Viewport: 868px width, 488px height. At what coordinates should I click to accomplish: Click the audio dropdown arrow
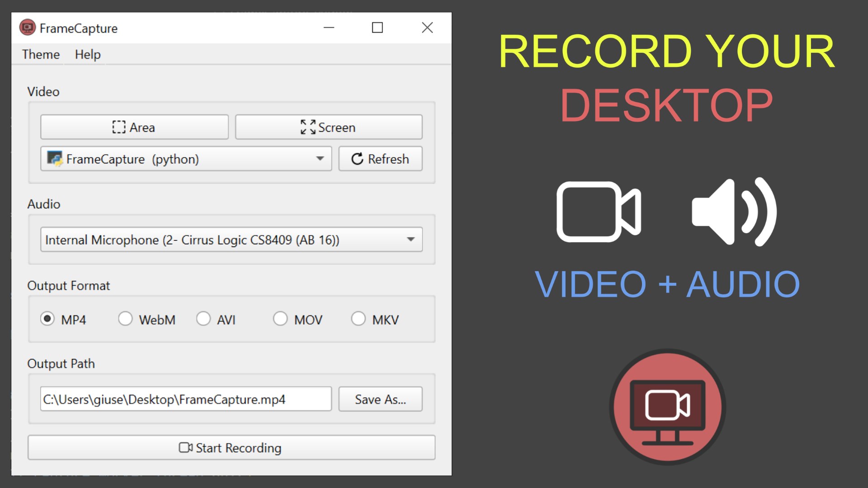410,239
